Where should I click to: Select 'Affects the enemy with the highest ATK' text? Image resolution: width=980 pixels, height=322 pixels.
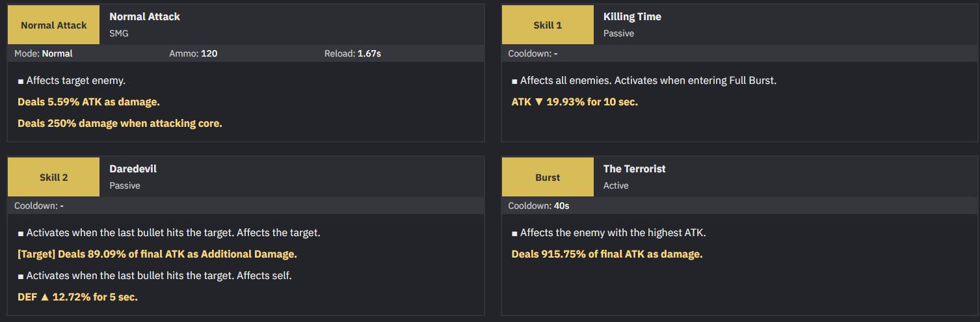coord(609,233)
